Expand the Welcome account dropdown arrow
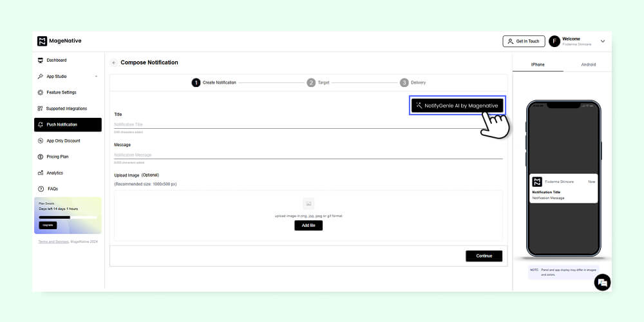Screen dimensions: 644x322 [x=603, y=41]
